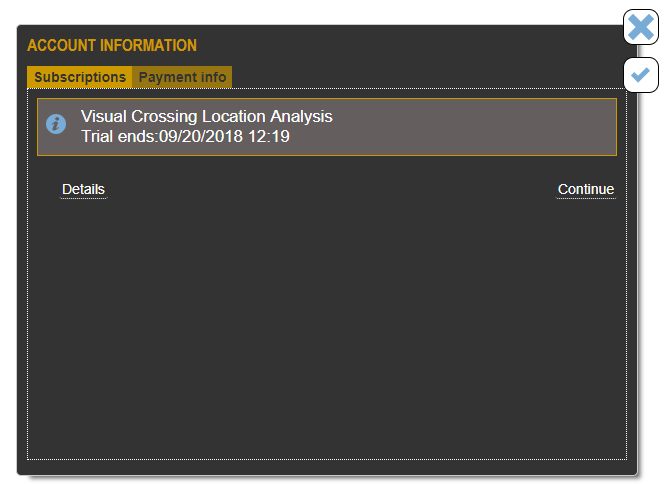Click the Trial ends 09/20/2018 date text

[x=185, y=137]
